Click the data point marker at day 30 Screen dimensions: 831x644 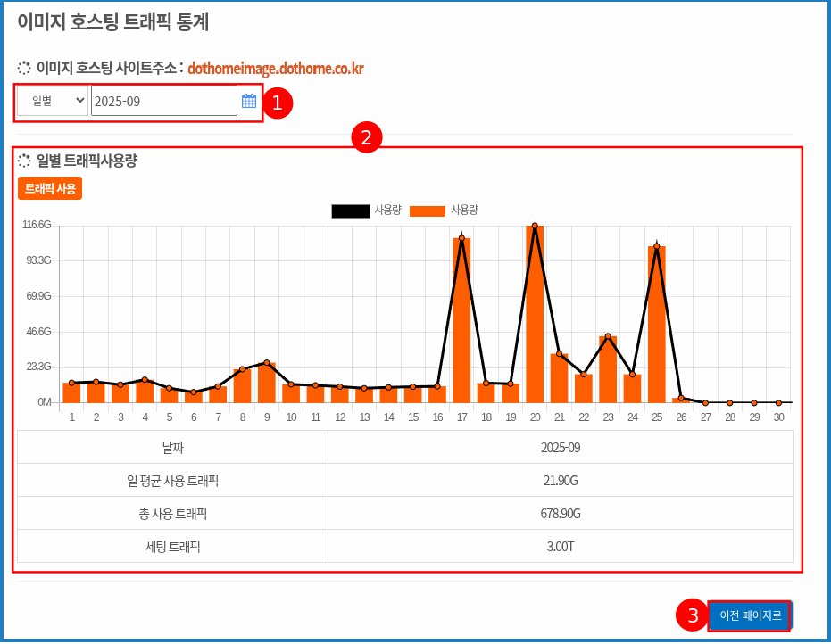777,401
